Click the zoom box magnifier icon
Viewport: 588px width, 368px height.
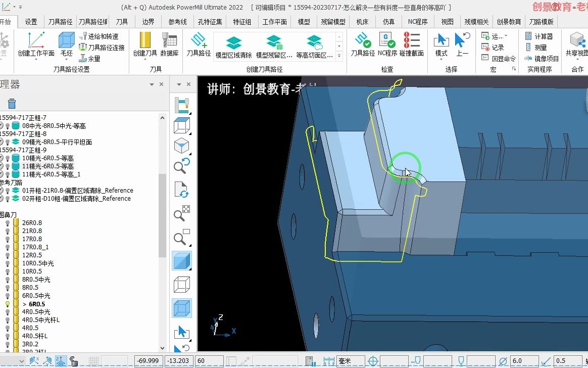point(182,237)
